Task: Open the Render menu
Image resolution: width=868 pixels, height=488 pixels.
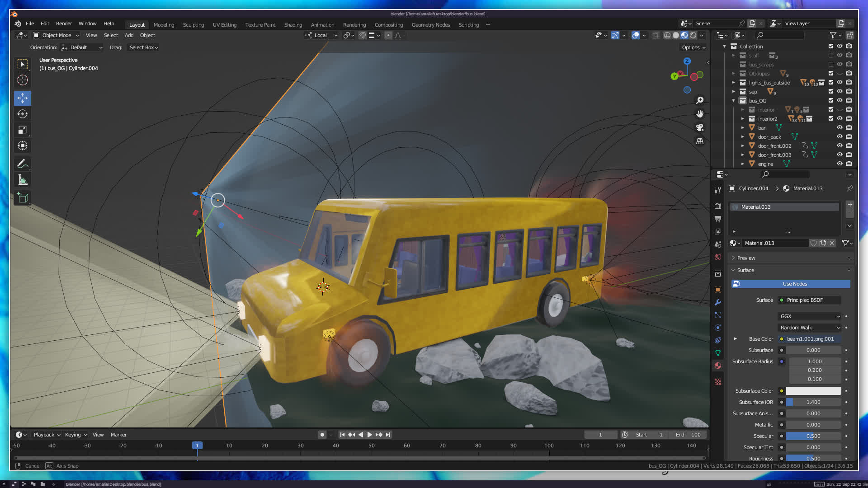Action: tap(64, 23)
